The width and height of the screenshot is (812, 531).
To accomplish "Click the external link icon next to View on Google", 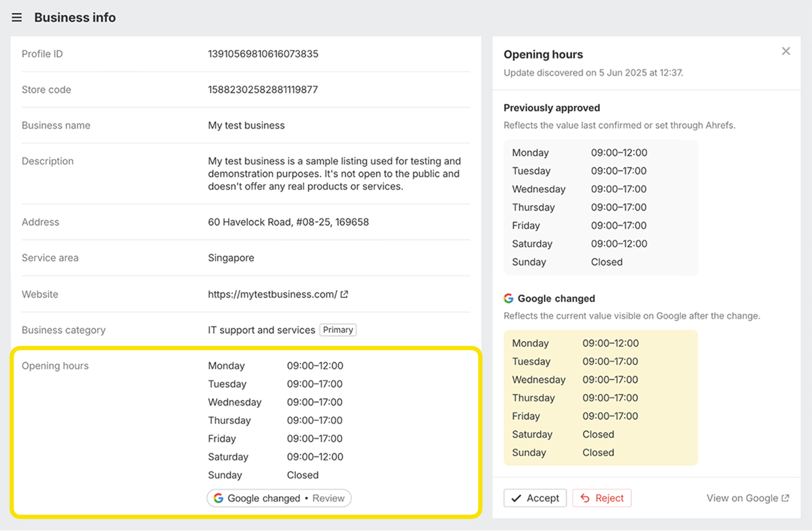I will (785, 498).
